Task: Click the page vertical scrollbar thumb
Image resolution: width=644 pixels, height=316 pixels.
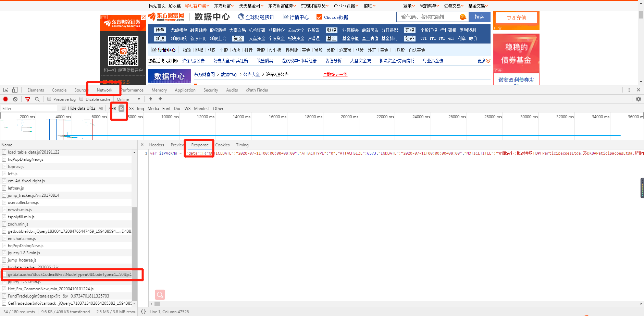Action: tap(641, 15)
